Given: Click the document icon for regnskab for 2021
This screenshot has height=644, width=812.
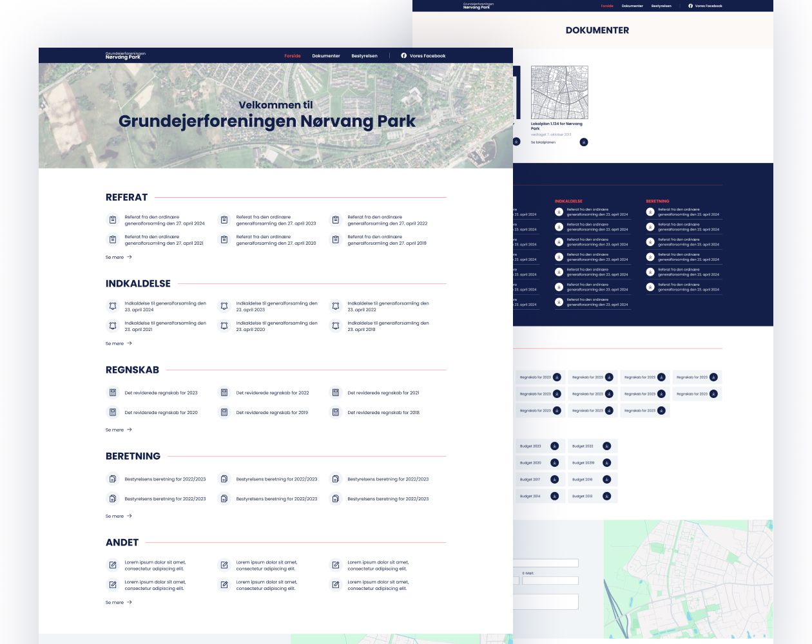Looking at the screenshot, I should click(336, 393).
